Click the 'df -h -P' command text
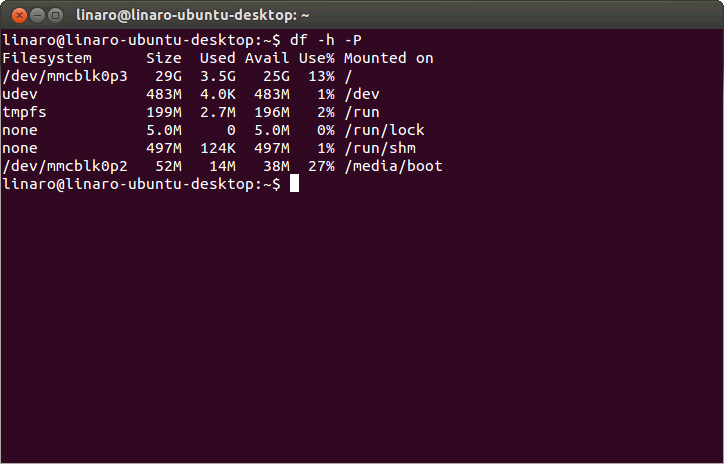 click(x=326, y=40)
